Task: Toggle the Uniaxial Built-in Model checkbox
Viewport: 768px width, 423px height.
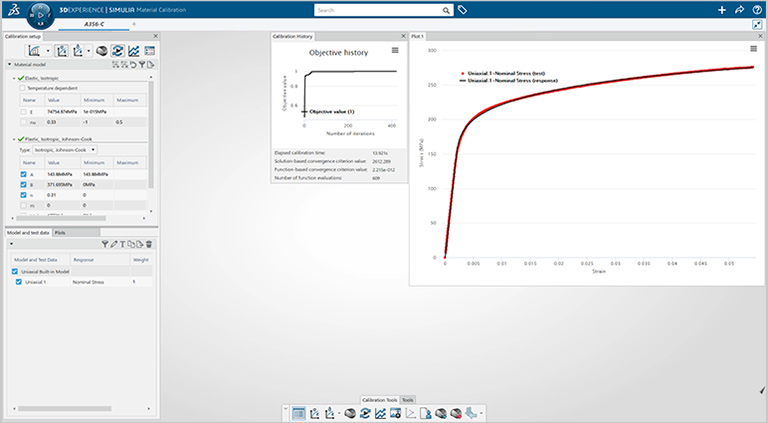Action: 14,271
